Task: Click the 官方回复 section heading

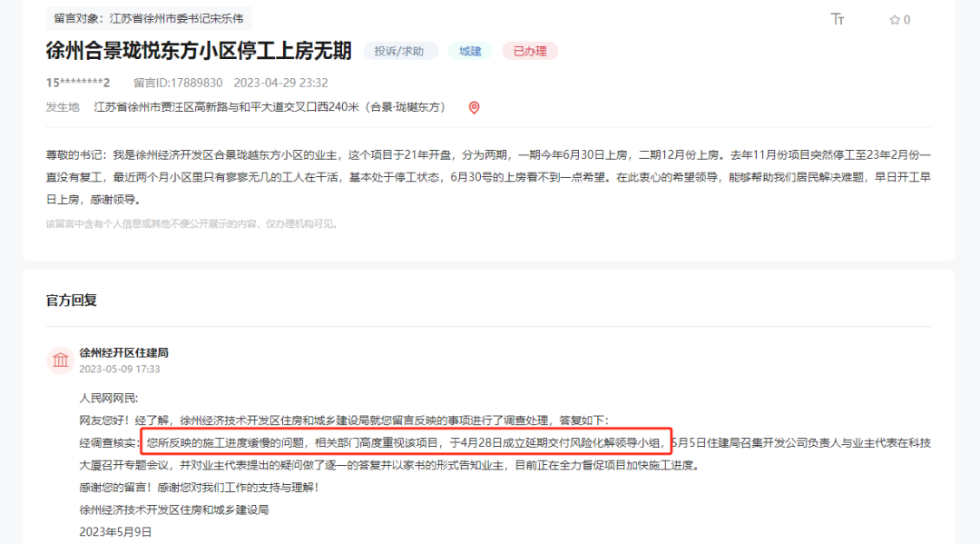Action: click(x=72, y=300)
